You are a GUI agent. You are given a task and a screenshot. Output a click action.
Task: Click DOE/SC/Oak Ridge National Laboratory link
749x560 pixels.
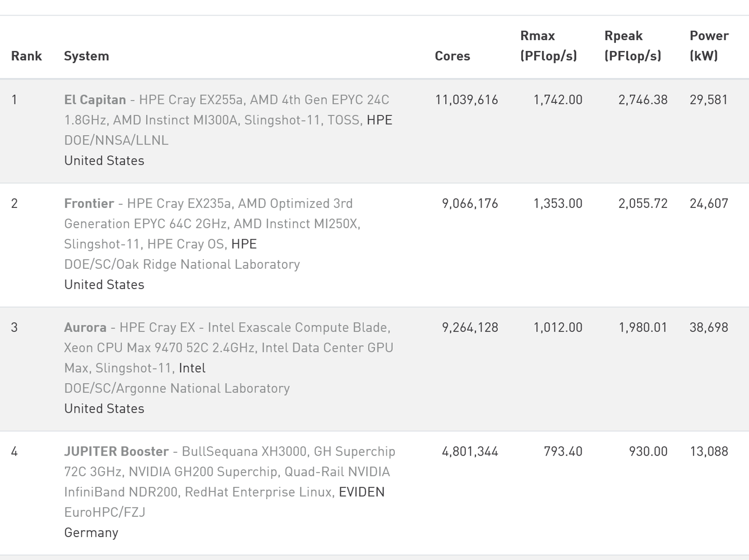point(182,264)
